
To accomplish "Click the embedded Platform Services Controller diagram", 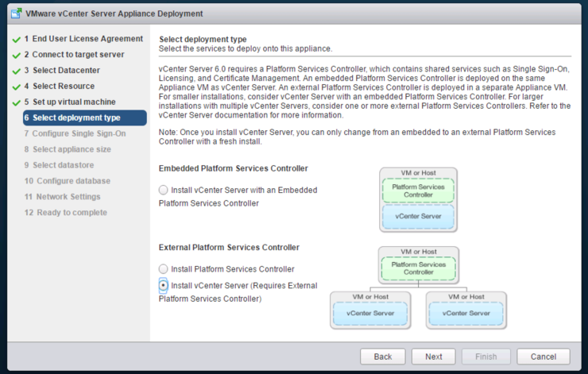I will [418, 200].
